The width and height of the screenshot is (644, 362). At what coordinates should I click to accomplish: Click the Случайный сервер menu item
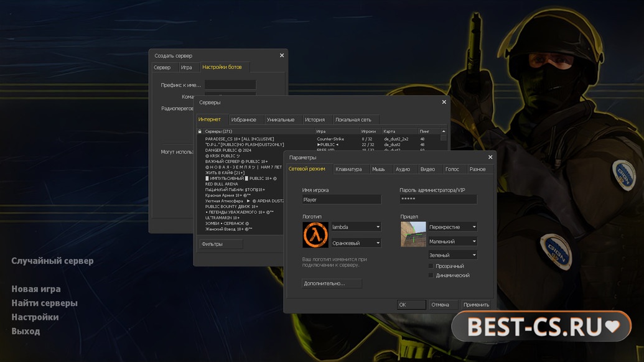tap(52, 261)
